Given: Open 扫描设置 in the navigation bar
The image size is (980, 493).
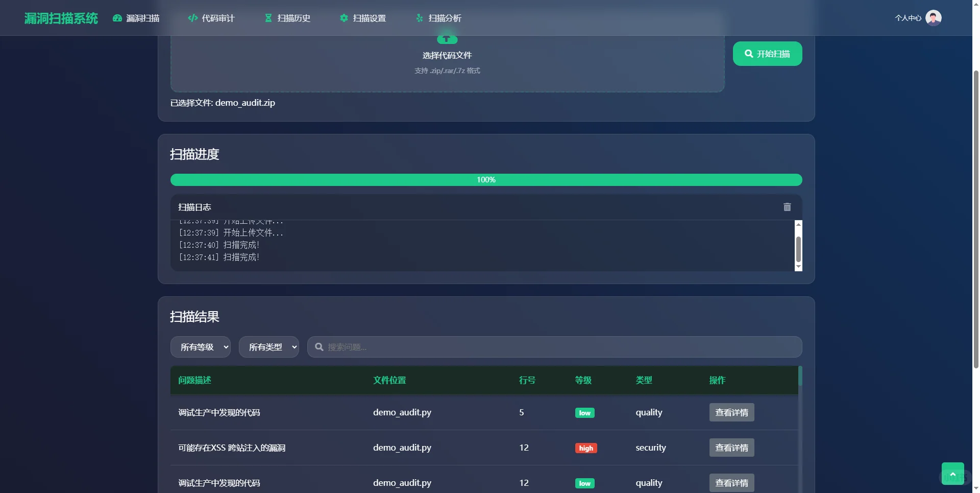Looking at the screenshot, I should [x=363, y=18].
